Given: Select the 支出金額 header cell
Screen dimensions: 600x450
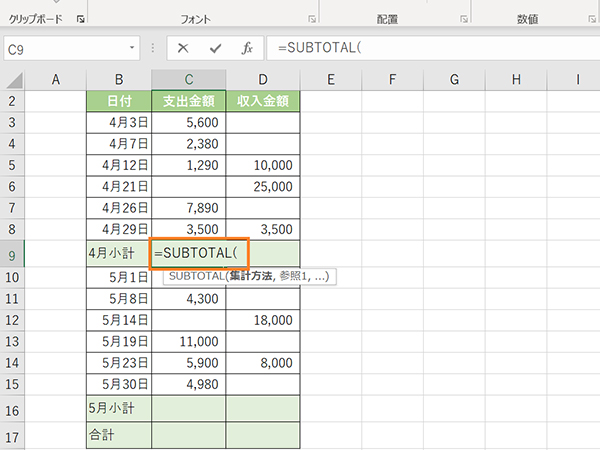Looking at the screenshot, I should pos(188,101).
